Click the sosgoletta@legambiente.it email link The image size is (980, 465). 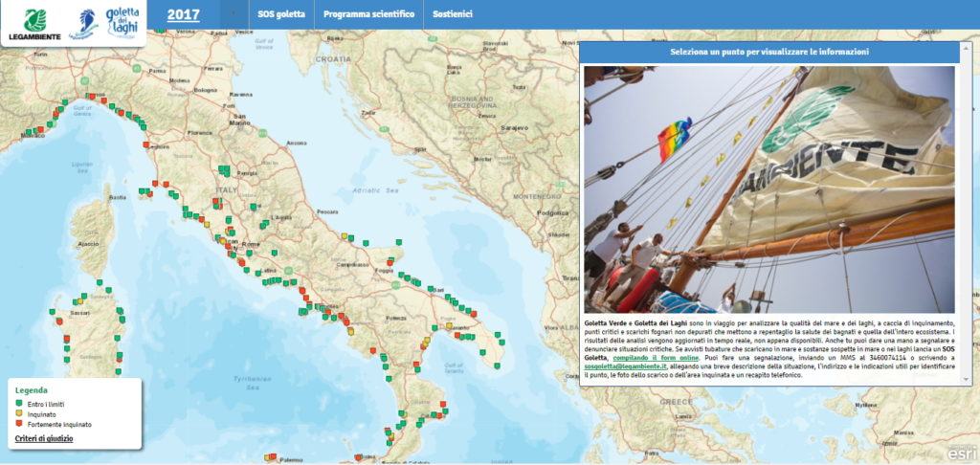point(626,365)
